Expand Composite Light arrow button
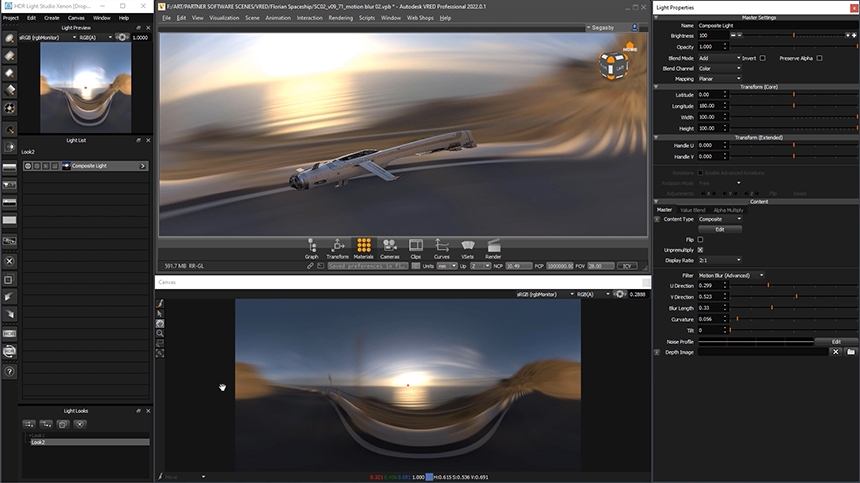The width and height of the screenshot is (860, 483). (x=143, y=166)
